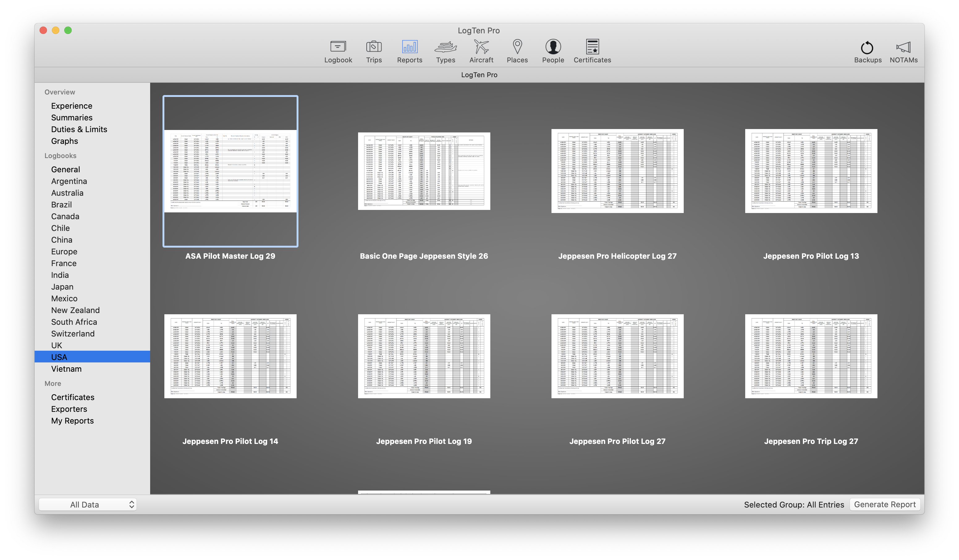Open the All Data popup menu
The height and width of the screenshot is (560, 959).
point(88,504)
